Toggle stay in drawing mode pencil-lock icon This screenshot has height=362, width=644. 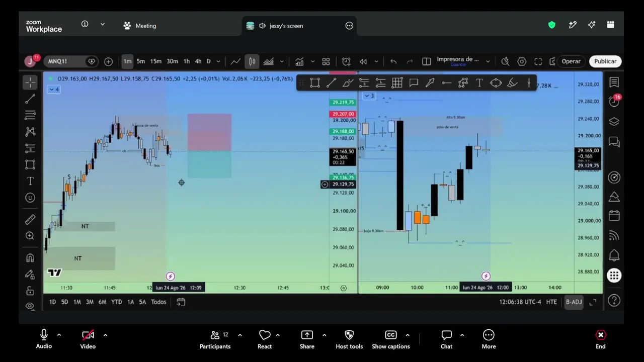point(30,275)
